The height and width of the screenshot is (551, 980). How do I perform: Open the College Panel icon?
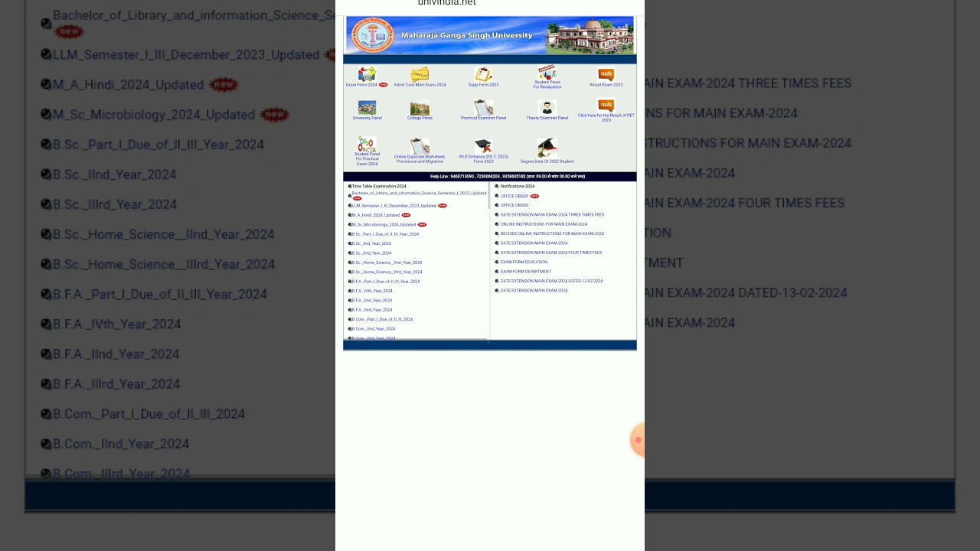(x=420, y=108)
